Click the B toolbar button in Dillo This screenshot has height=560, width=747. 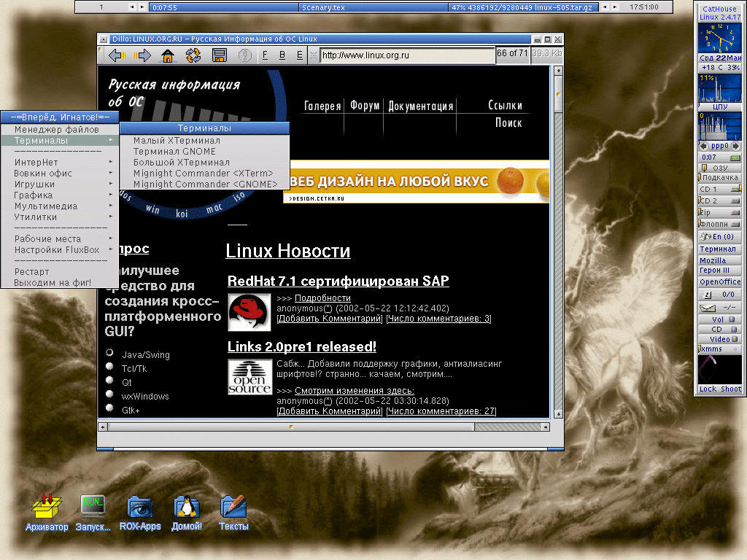(x=282, y=55)
